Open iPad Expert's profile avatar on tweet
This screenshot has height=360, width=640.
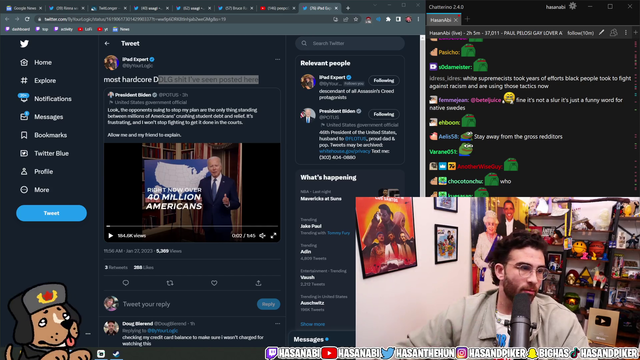tap(111, 62)
